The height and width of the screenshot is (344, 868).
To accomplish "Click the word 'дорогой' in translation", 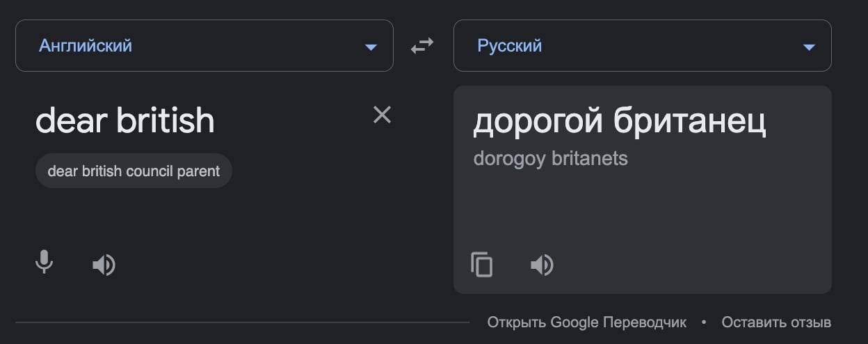I will pyautogui.click(x=538, y=123).
